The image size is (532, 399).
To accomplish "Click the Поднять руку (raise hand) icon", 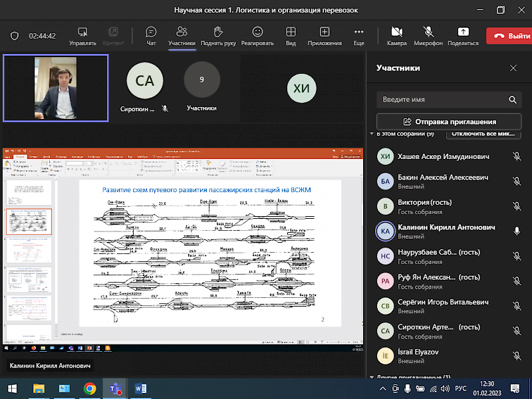I will click(218, 33).
